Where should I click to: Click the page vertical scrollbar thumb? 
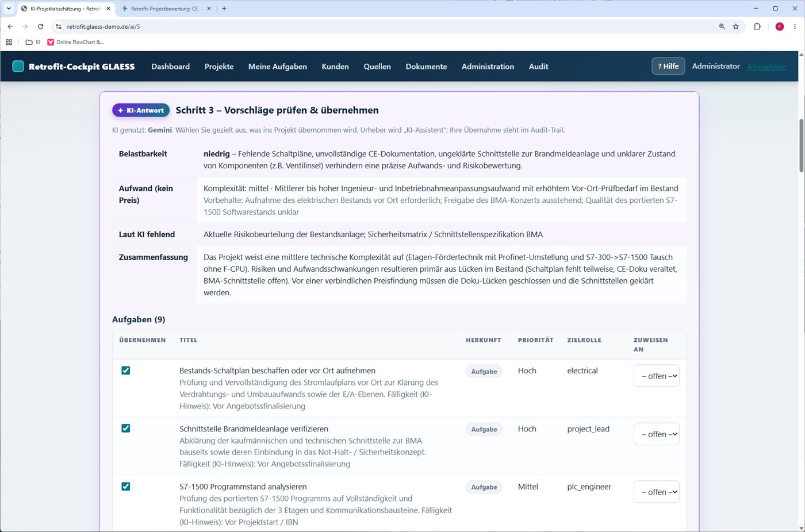tap(802, 145)
